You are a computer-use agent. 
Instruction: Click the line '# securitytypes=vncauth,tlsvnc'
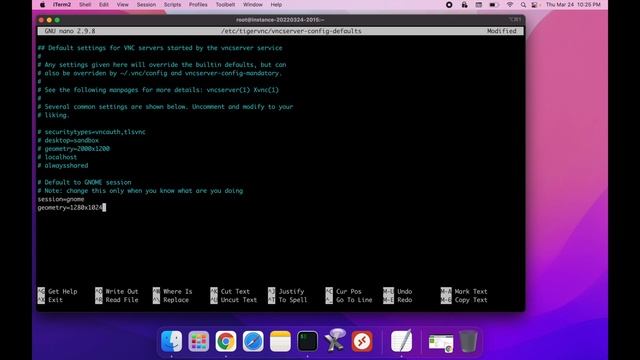(x=91, y=132)
